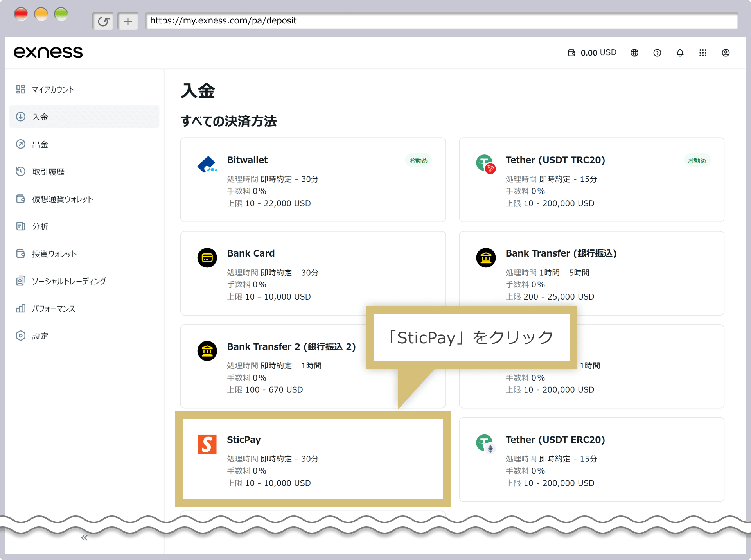Click the 仮想通貨ウォレット wallet icon
This screenshot has width=751, height=560.
pos(21,199)
